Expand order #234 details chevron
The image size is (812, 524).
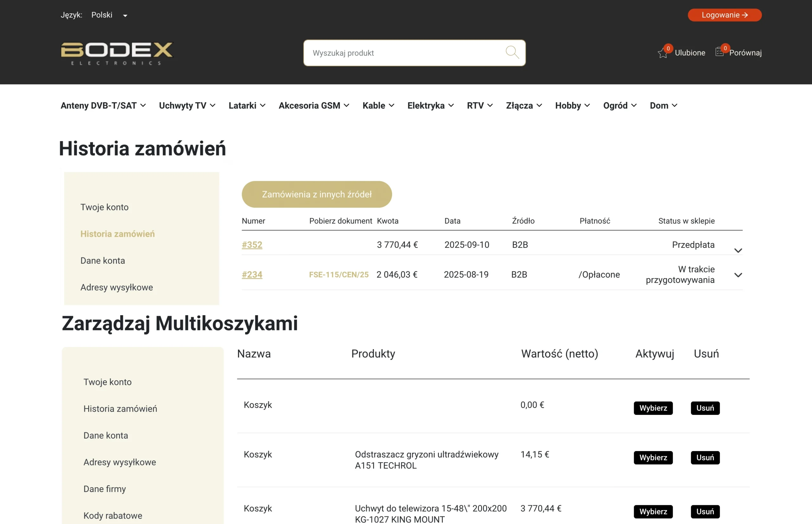tap(738, 275)
